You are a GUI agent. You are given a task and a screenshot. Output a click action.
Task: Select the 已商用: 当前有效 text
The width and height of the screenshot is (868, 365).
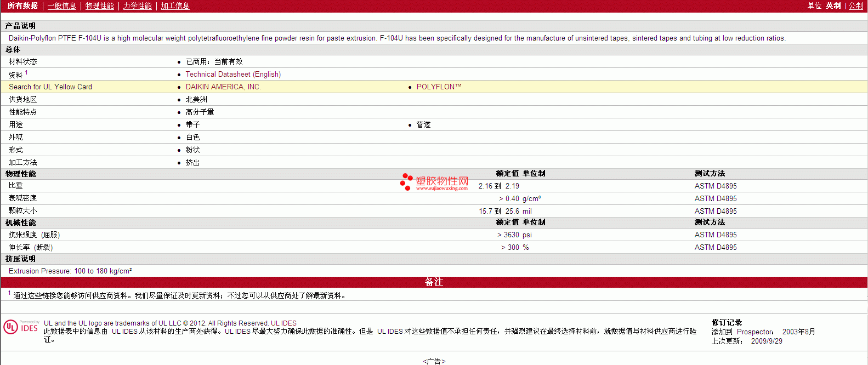(x=214, y=61)
